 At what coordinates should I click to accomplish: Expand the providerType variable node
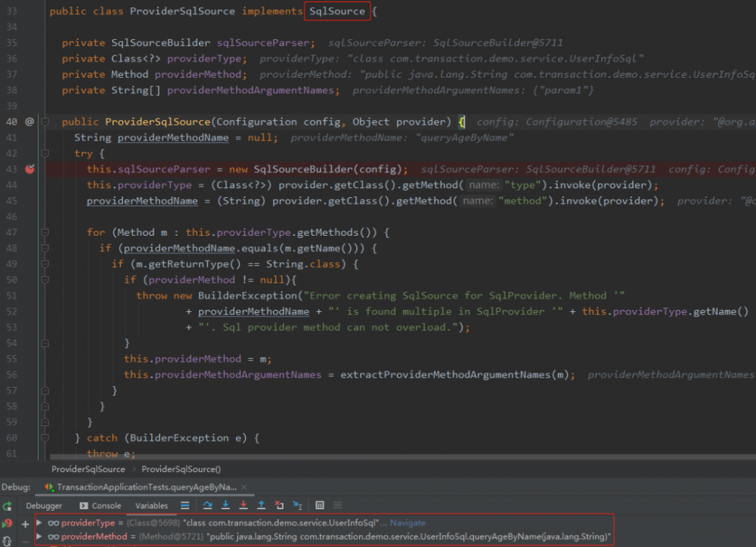(39, 523)
